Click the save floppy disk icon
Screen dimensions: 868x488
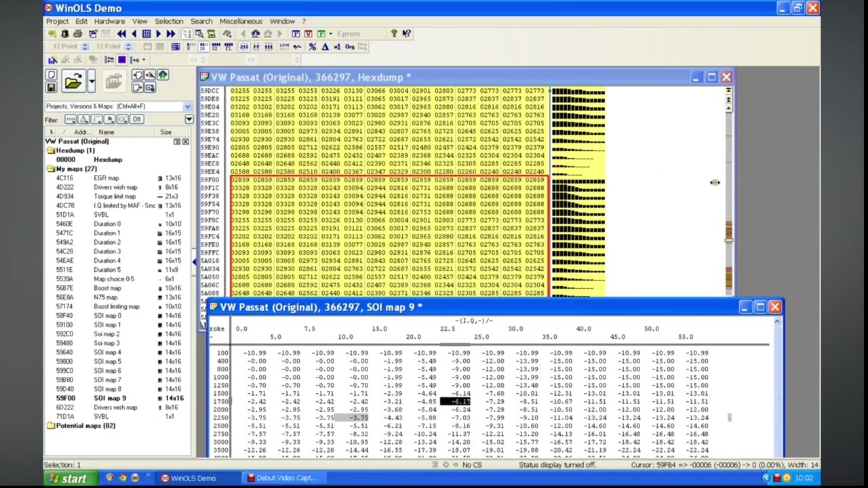pyautogui.click(x=51, y=87)
